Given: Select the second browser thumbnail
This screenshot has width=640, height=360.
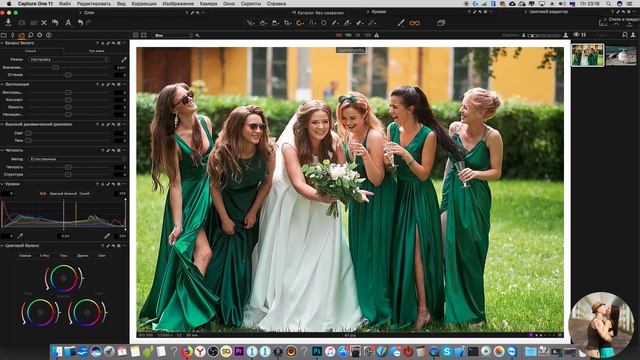Looking at the screenshot, I should 621,55.
